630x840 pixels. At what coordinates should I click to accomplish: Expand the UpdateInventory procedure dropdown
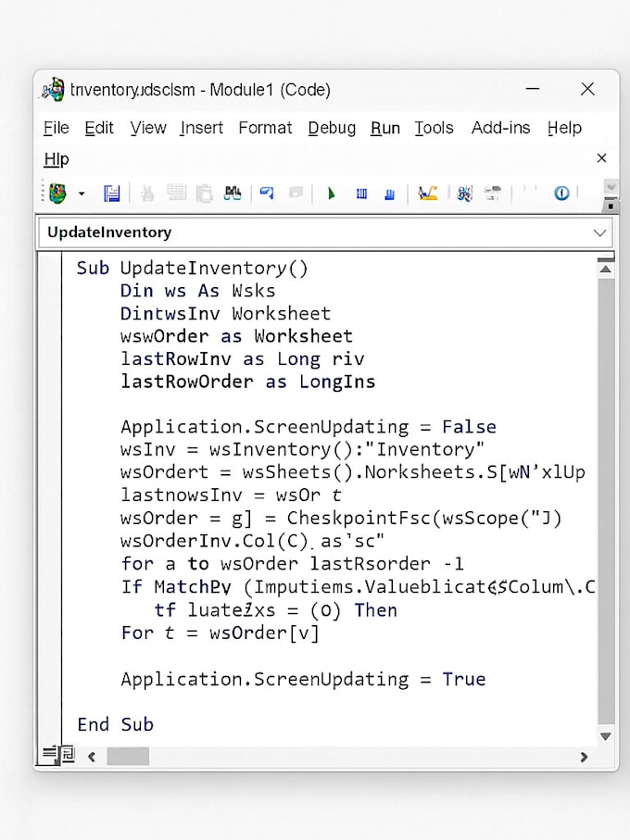599,233
